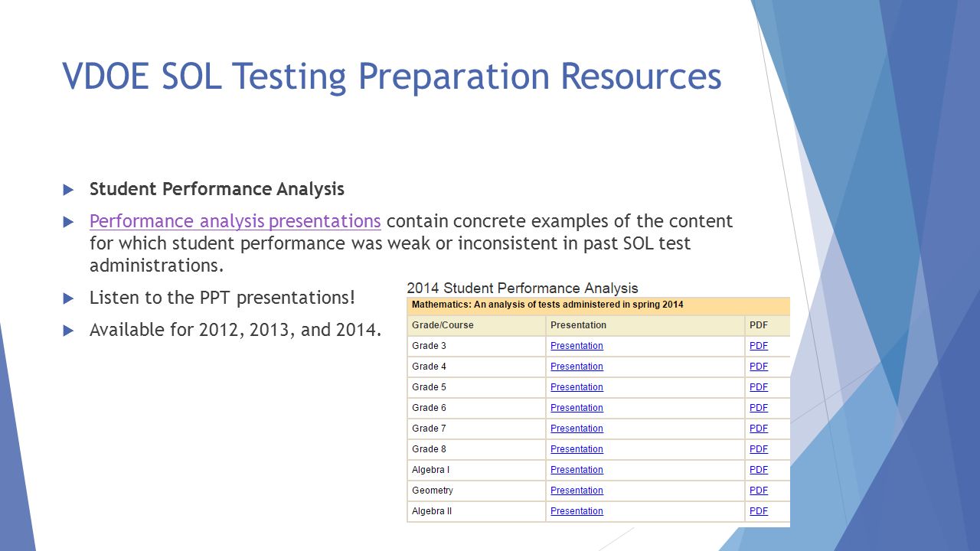This screenshot has height=551, width=980.
Task: Click the slide title VDOE SOL Testing Preparation Resources
Action: (x=391, y=77)
